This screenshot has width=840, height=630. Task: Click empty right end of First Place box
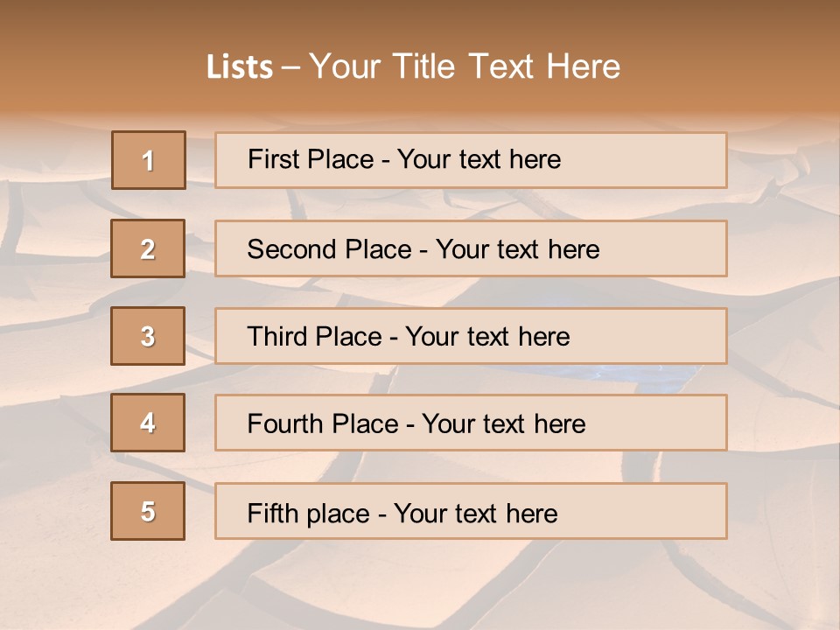665,160
